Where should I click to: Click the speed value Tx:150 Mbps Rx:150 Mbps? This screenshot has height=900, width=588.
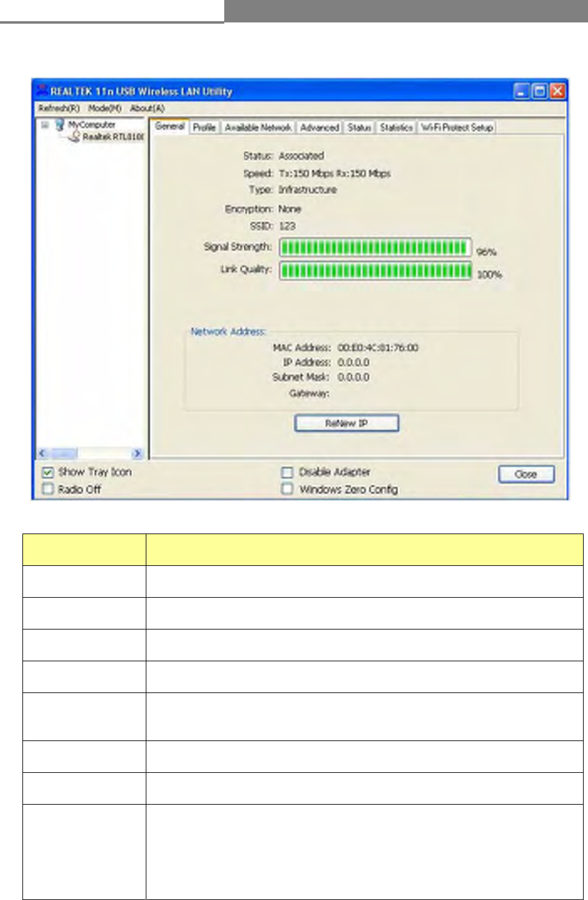(x=334, y=173)
